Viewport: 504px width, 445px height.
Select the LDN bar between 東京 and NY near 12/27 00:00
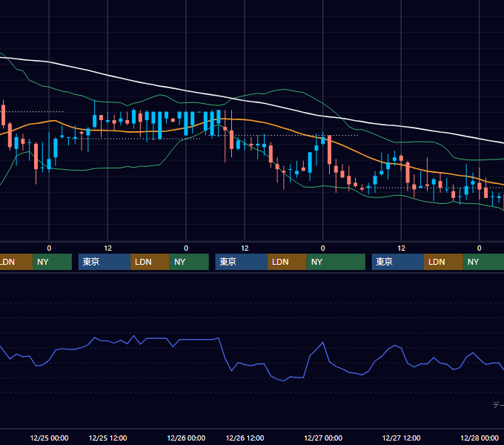click(287, 262)
